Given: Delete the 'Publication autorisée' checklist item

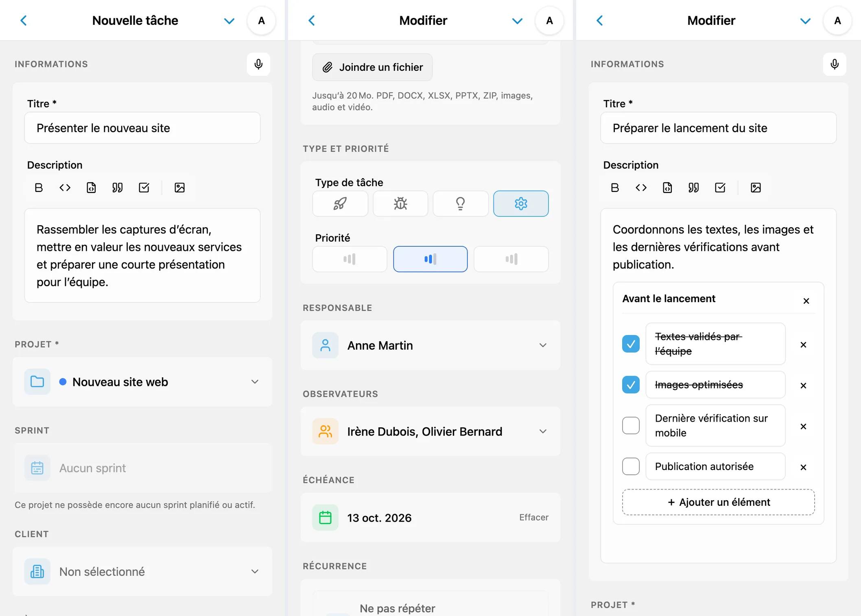Looking at the screenshot, I should 803,467.
